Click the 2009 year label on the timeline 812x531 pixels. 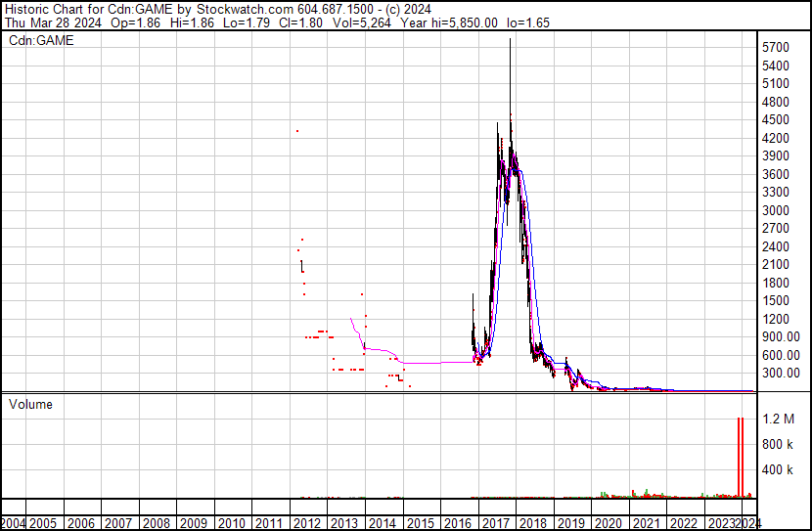pos(194,523)
